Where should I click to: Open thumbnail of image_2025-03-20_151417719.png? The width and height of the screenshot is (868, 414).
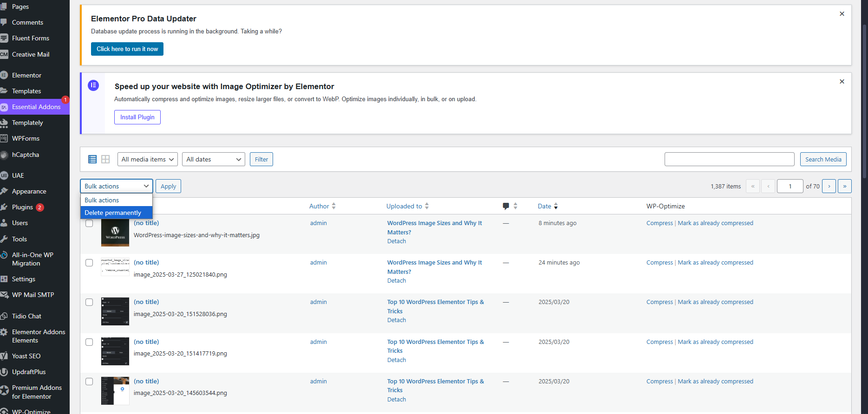tap(115, 351)
